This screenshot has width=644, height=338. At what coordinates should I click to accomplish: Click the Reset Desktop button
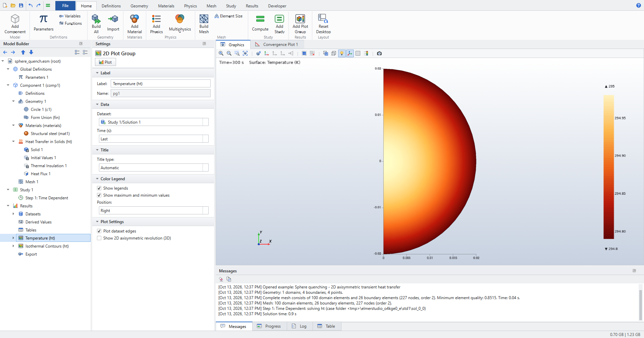pos(323,23)
